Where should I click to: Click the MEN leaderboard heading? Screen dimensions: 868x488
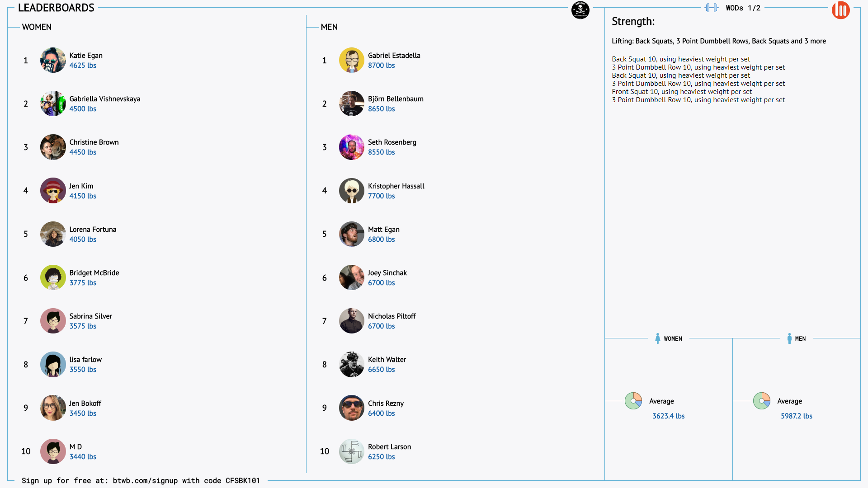click(x=329, y=27)
